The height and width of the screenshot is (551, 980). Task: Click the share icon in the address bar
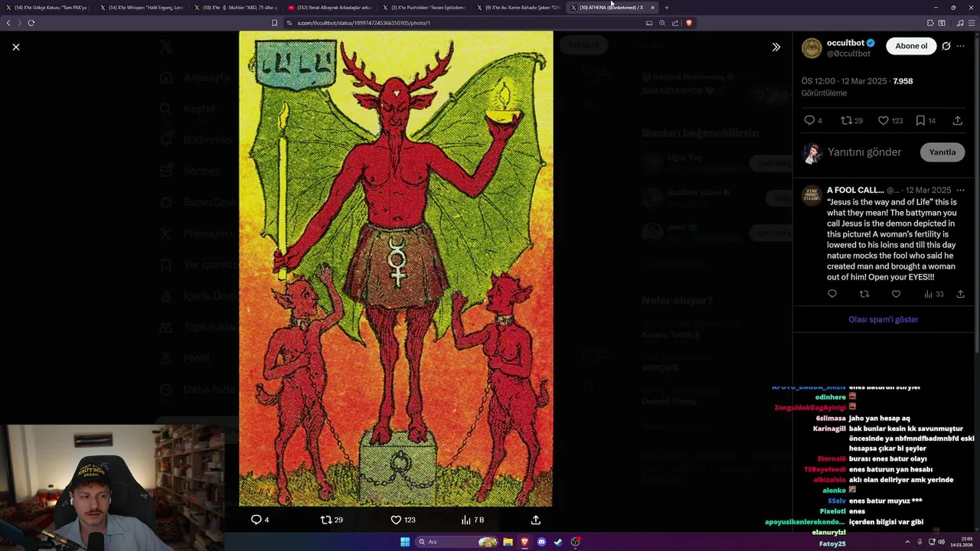(675, 23)
